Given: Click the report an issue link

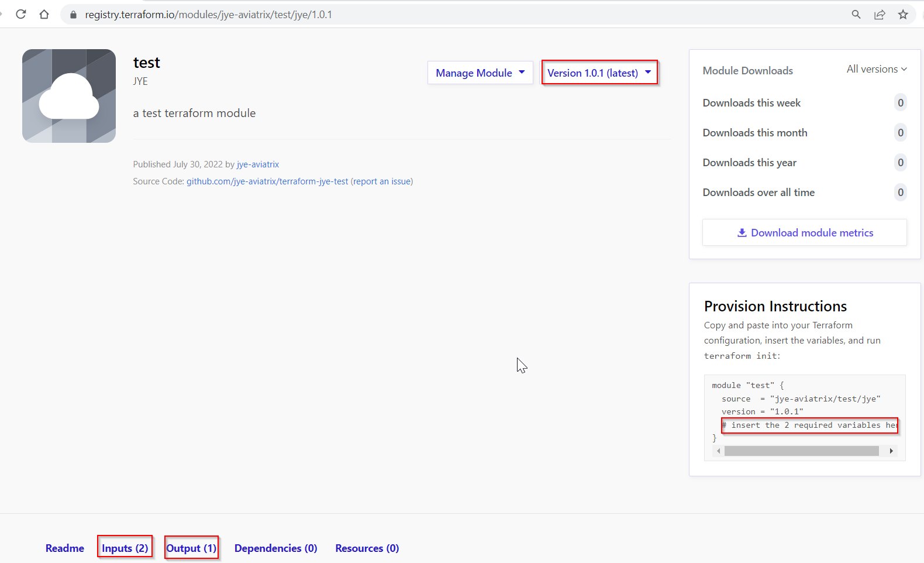Looking at the screenshot, I should pos(382,181).
